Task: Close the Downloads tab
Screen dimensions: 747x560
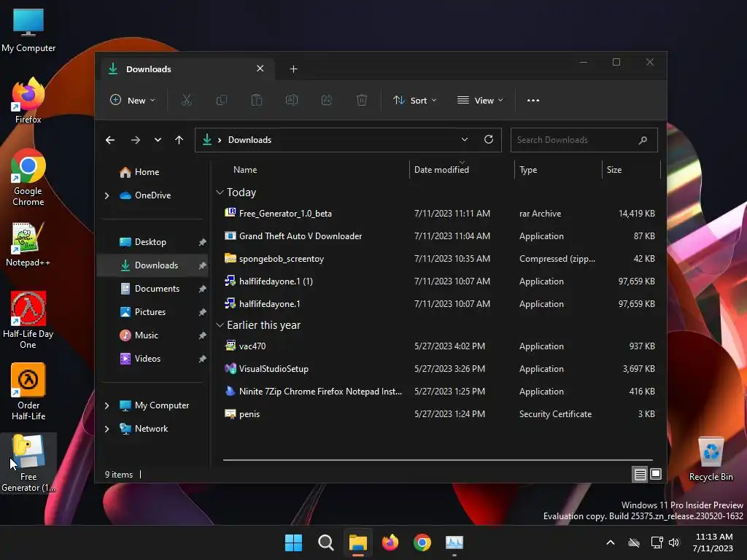Action: point(260,69)
